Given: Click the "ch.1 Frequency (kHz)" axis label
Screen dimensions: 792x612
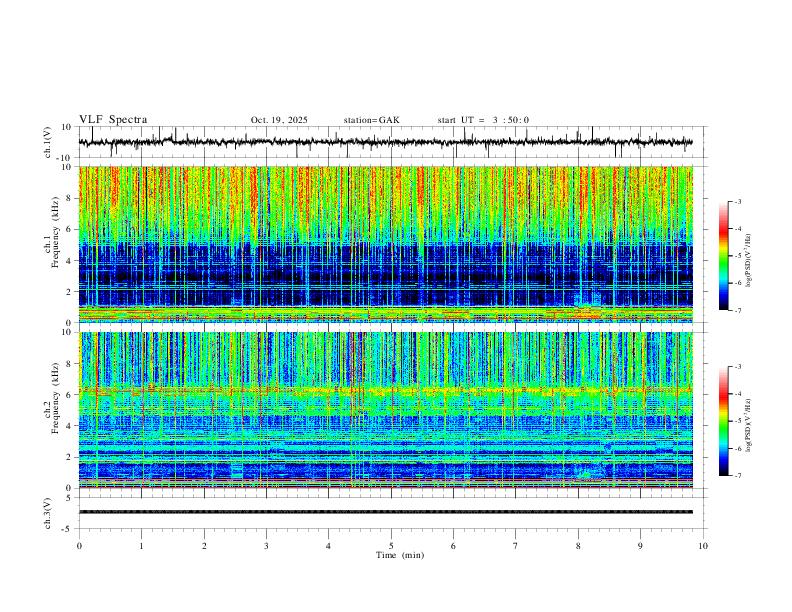Looking at the screenshot, I should tap(52, 232).
